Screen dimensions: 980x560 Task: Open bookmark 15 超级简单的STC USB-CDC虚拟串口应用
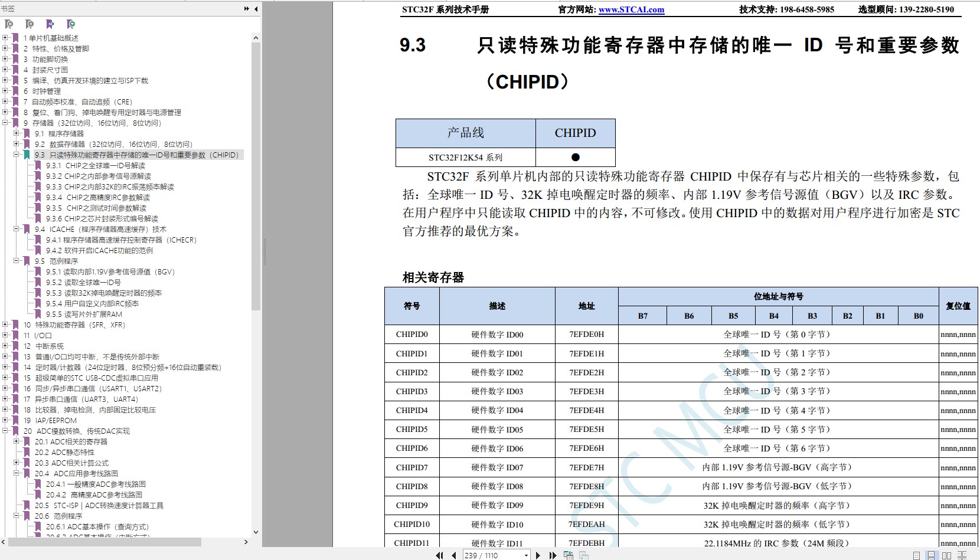point(91,378)
